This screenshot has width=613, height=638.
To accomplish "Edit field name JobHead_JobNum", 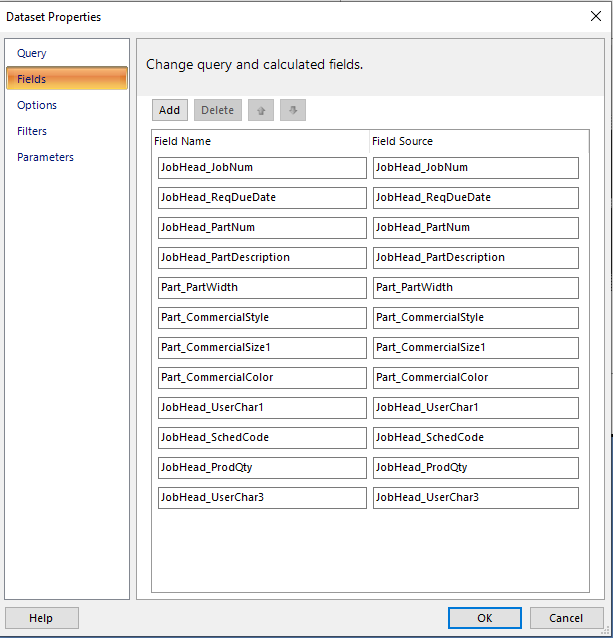I will point(262,168).
